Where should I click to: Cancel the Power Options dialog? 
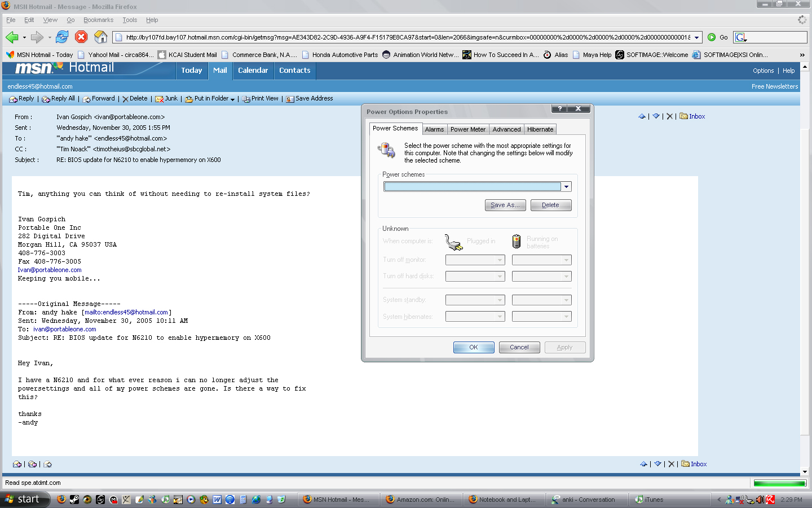click(519, 348)
